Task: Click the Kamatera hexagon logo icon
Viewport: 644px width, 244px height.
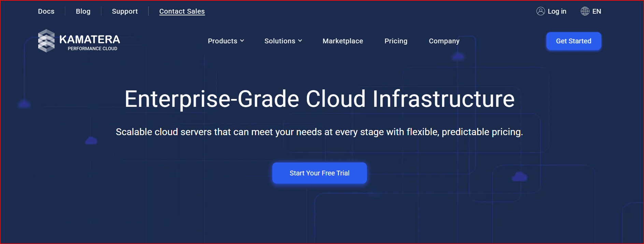Action: click(46, 41)
